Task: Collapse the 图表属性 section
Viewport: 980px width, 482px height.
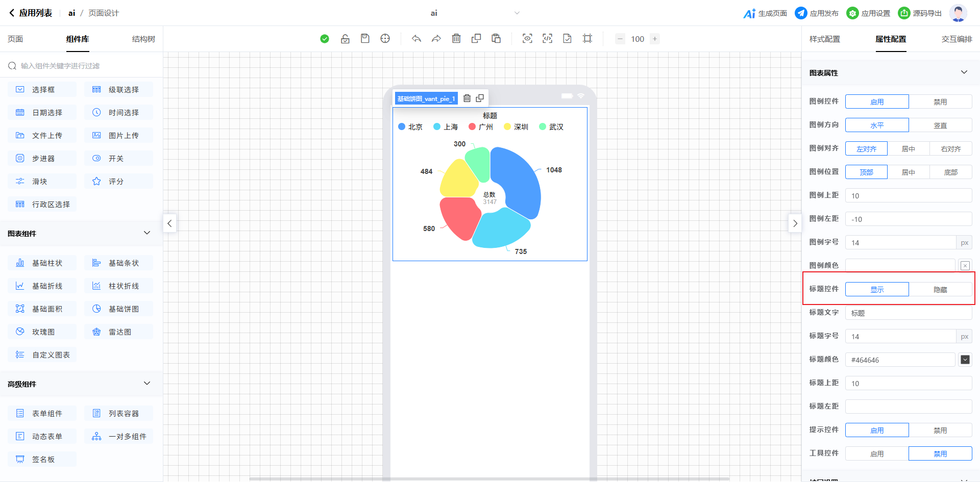Action: click(x=964, y=72)
